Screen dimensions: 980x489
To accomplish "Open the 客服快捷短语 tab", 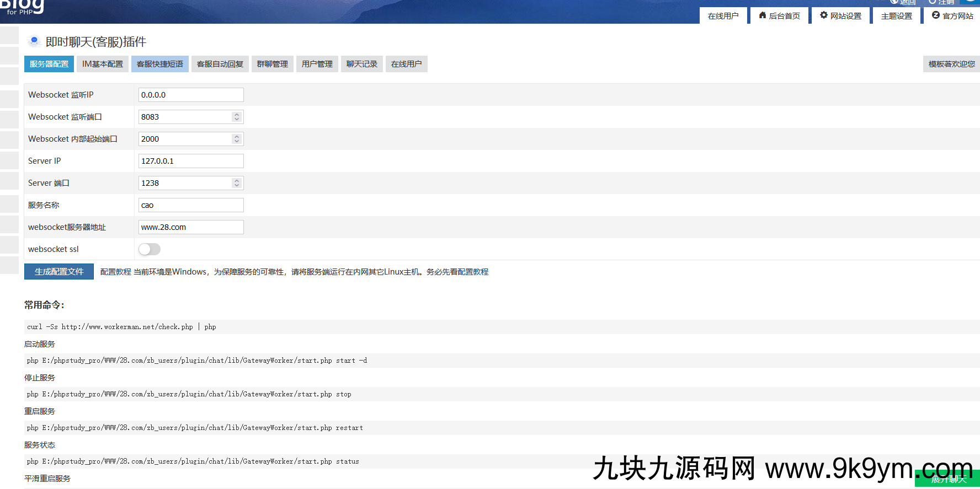I will (160, 64).
